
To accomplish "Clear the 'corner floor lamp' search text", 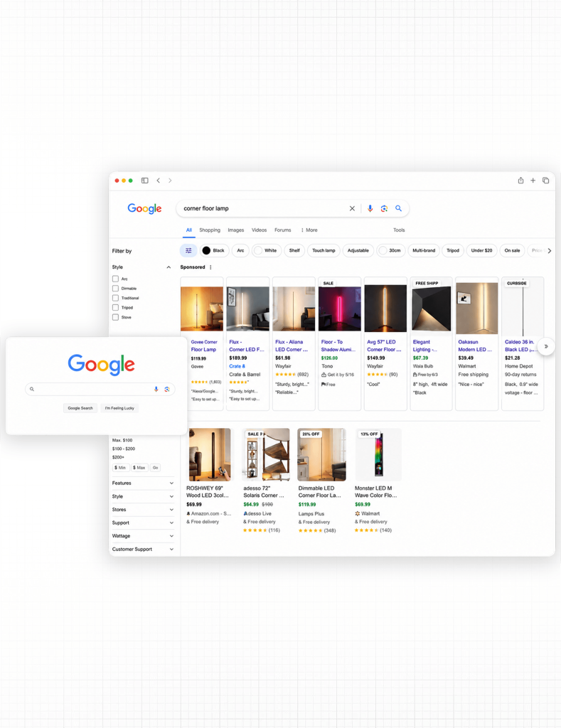I will click(352, 208).
